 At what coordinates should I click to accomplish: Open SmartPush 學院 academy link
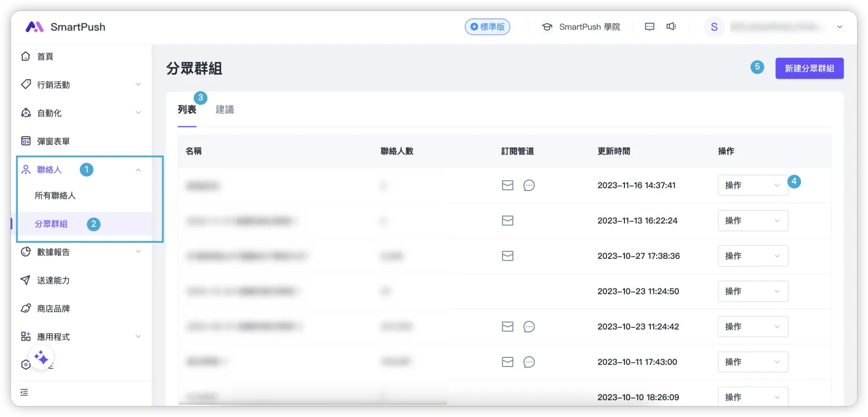pos(581,27)
